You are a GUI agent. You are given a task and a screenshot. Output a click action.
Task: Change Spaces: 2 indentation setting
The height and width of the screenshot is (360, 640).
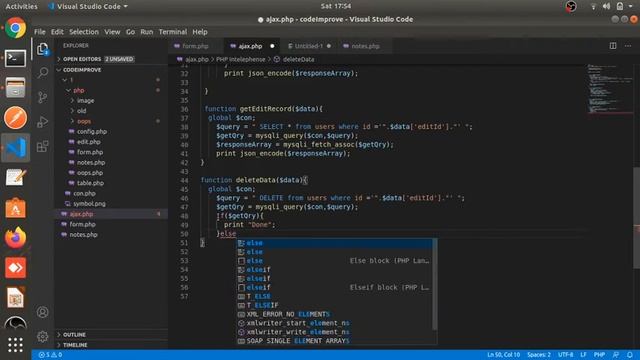coord(539,355)
